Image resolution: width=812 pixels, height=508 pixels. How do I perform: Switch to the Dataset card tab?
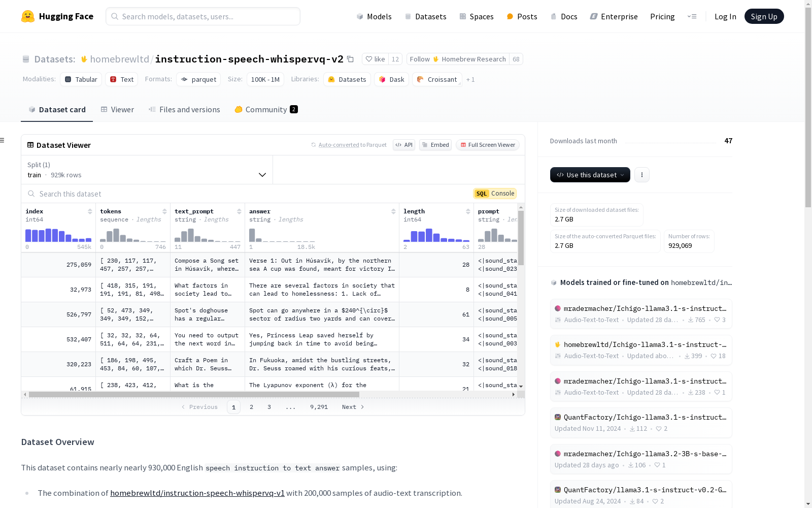pyautogui.click(x=57, y=109)
